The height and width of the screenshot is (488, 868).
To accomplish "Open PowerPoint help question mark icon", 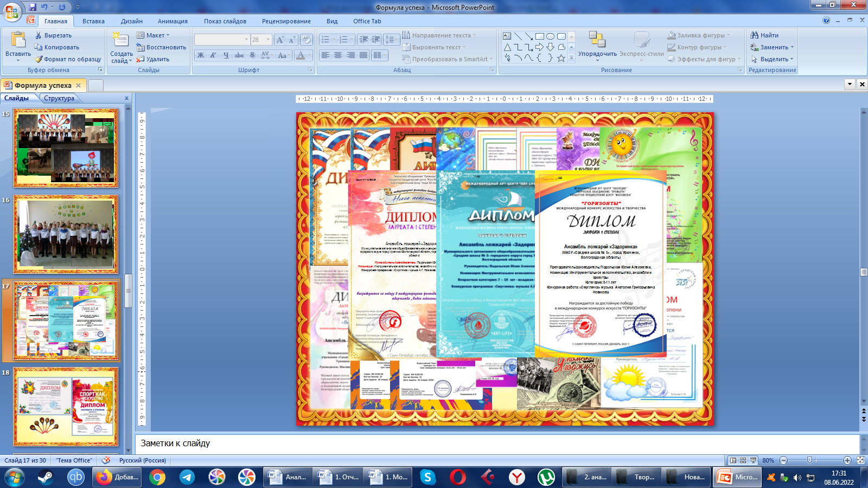I will (x=826, y=21).
